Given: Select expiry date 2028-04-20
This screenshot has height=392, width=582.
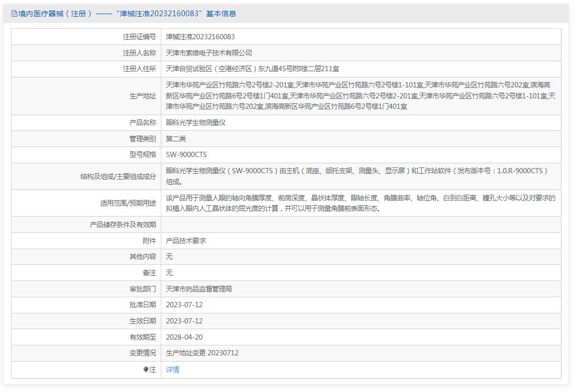Looking at the screenshot, I should pos(184,337).
